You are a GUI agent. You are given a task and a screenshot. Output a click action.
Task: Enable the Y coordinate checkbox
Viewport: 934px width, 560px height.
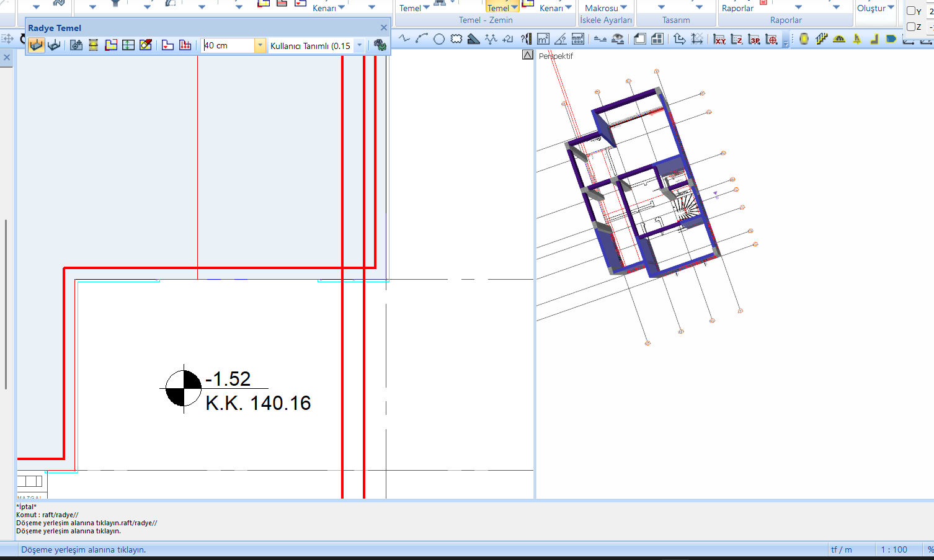point(911,11)
